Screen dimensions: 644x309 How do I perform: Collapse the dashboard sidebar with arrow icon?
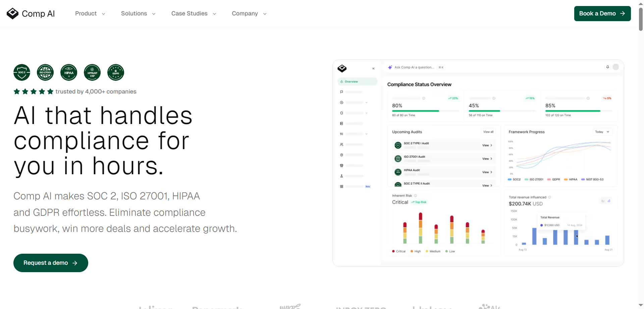point(373,68)
